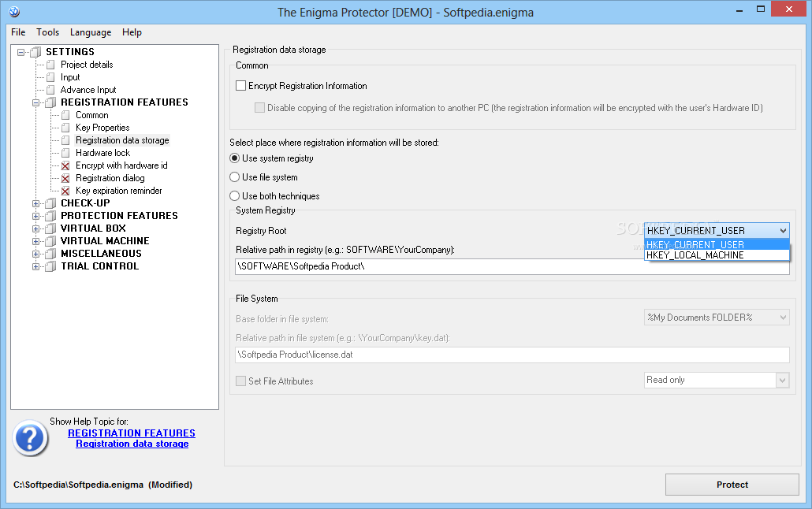Toggle Set File Attributes checkbox
Image resolution: width=812 pixels, height=509 pixels.
click(x=240, y=381)
